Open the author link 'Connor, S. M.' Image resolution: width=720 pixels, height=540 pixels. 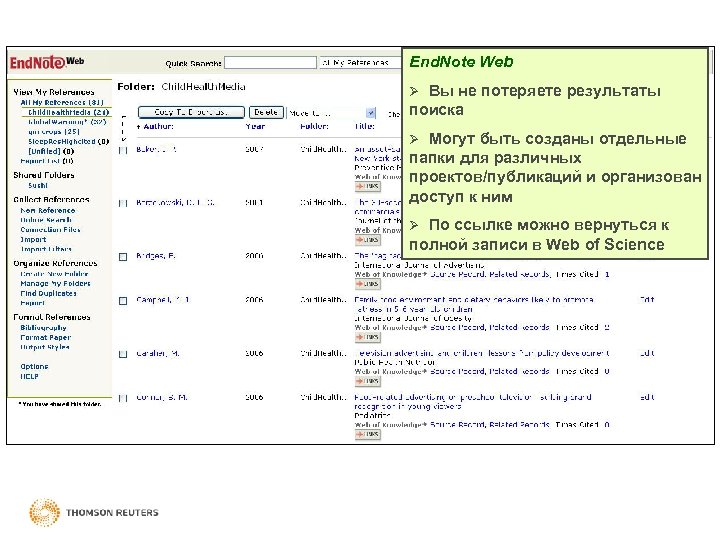(162, 398)
